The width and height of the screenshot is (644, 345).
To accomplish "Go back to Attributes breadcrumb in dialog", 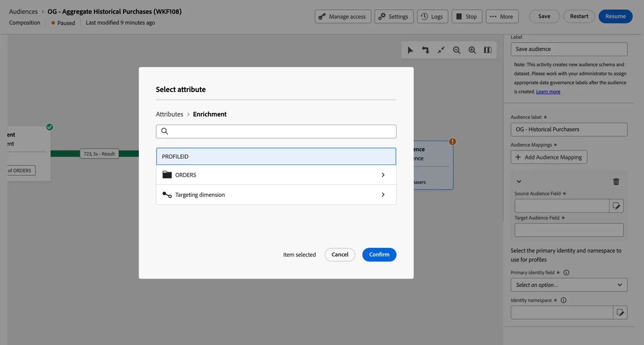I will click(x=170, y=114).
